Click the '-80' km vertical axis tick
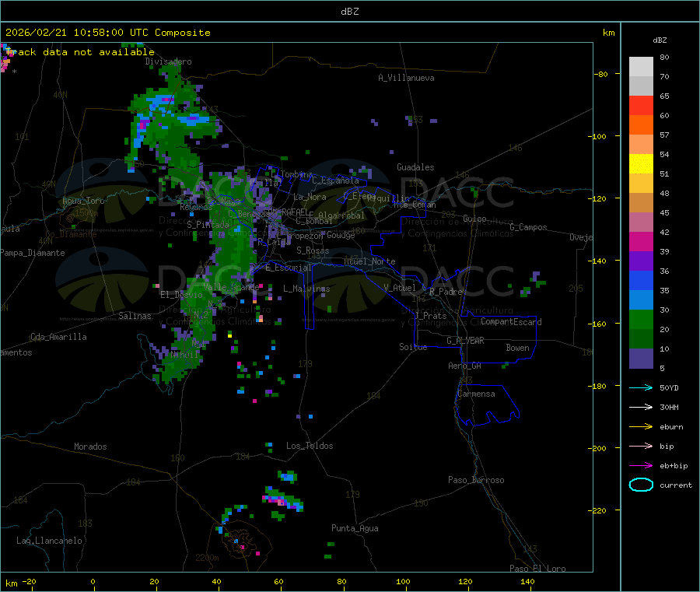This screenshot has height=592, width=700. tap(601, 74)
